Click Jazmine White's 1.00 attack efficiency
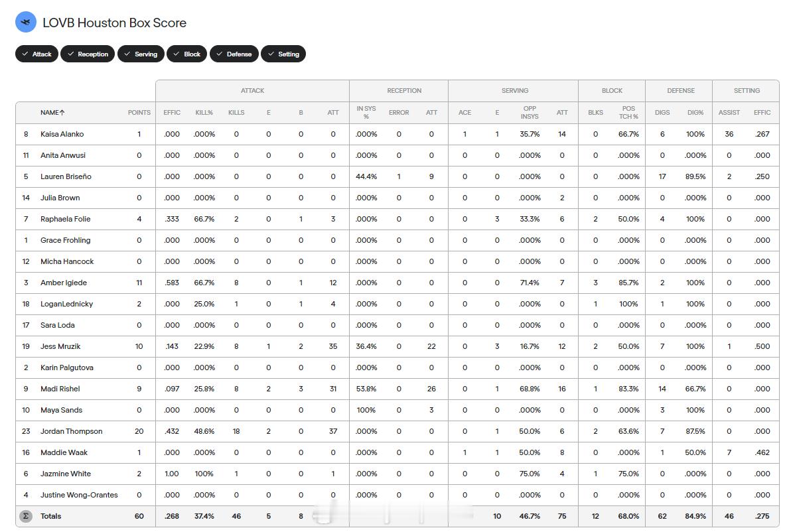Screen dimensions: 787x532 (172, 473)
